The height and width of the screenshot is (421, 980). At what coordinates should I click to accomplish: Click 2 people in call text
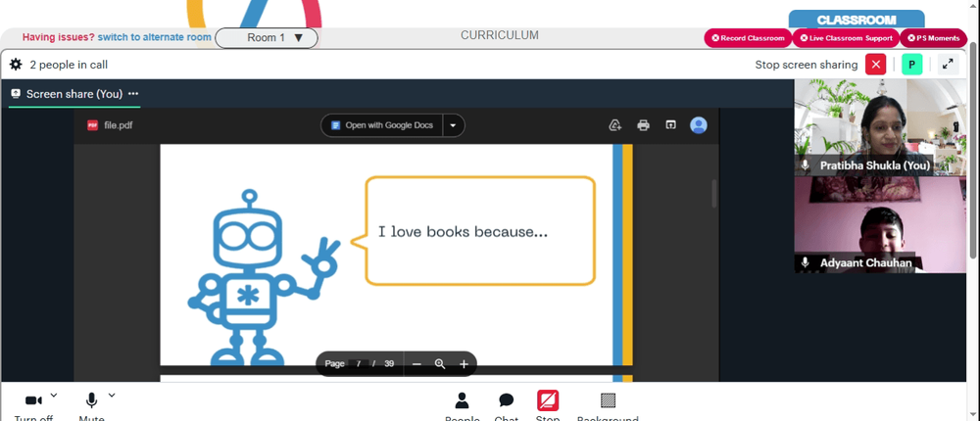69,65
